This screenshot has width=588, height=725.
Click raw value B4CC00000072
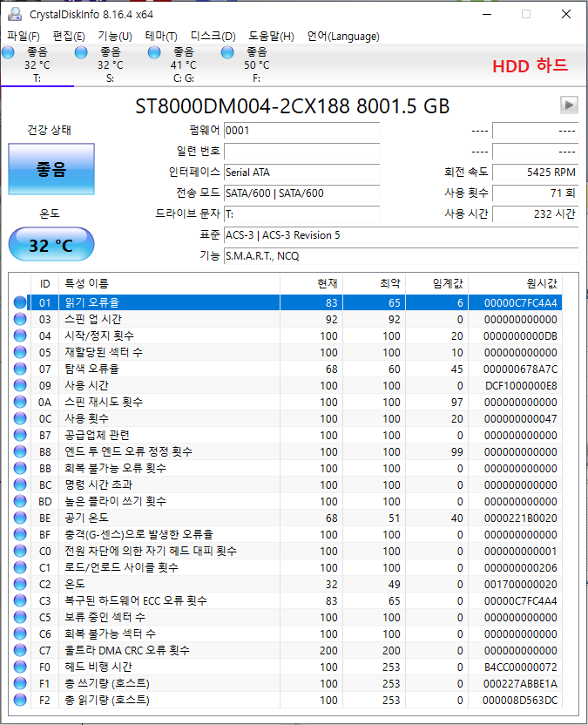tap(521, 667)
